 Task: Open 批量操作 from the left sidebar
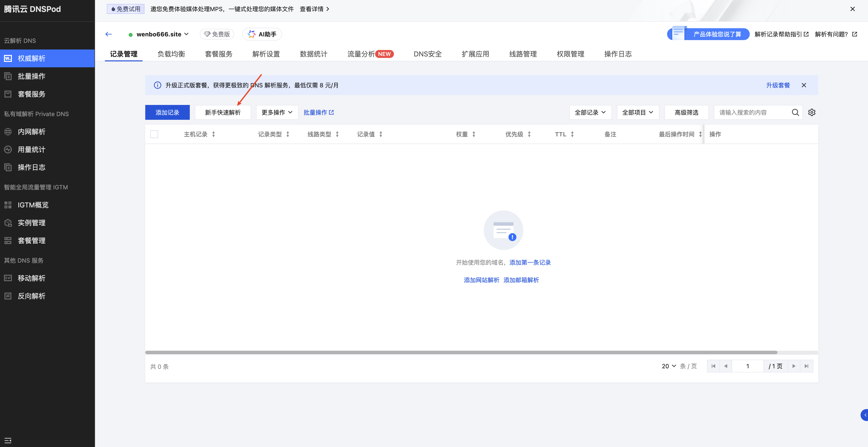tap(31, 76)
